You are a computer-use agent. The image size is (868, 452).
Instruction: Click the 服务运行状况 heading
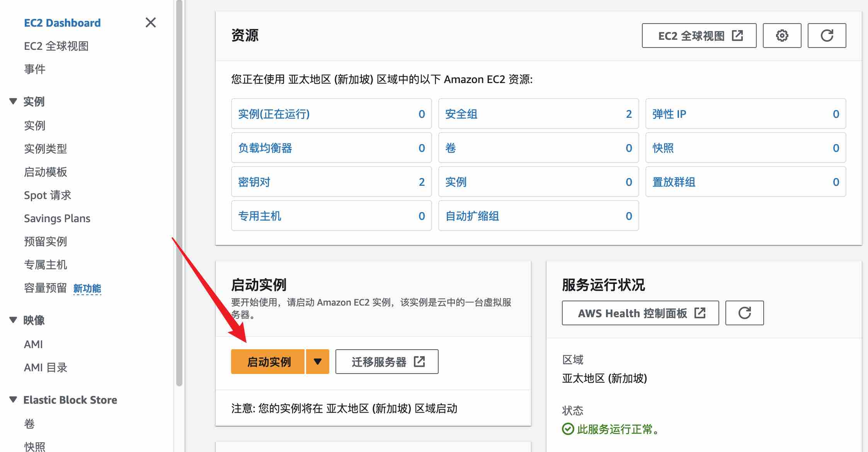(x=603, y=285)
